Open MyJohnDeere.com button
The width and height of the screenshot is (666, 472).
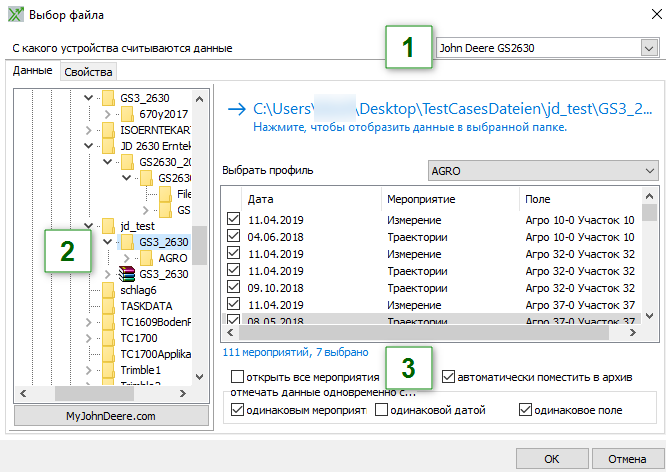pyautogui.click(x=111, y=416)
